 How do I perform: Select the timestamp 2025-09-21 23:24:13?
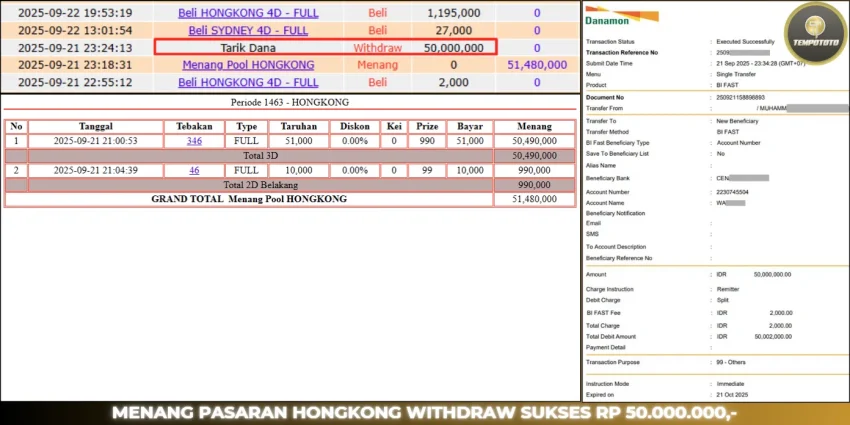click(x=75, y=48)
